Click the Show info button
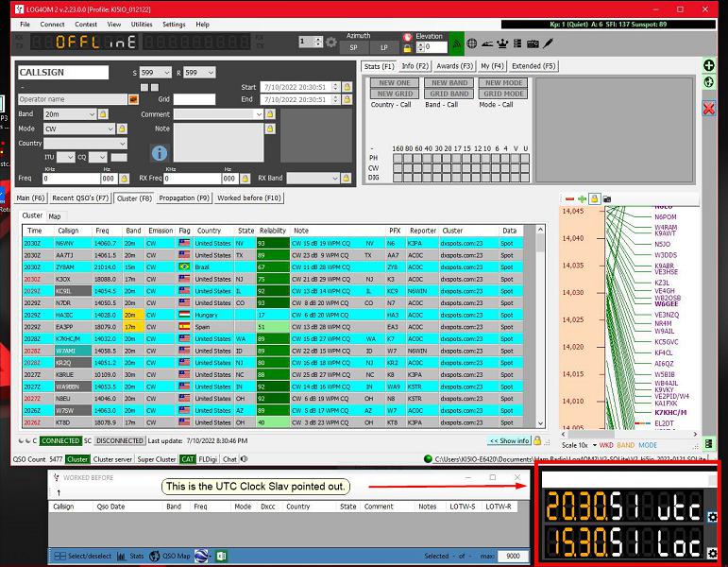The image size is (728, 567). pos(509,440)
